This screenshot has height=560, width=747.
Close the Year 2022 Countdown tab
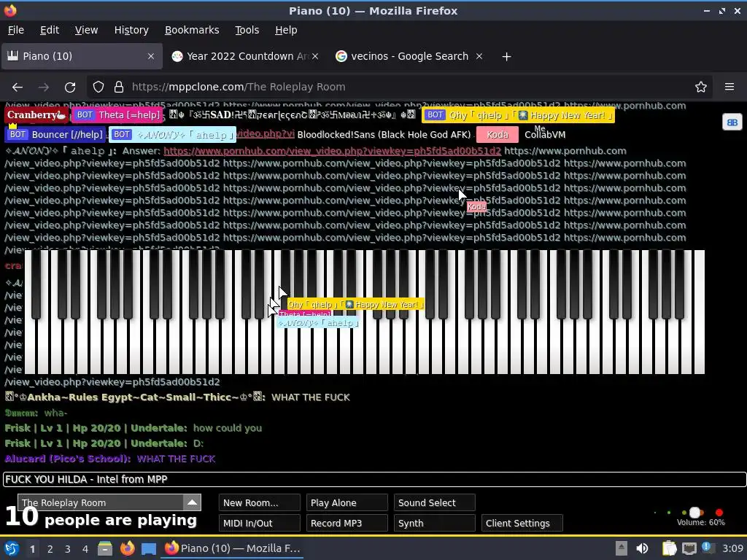315,56
